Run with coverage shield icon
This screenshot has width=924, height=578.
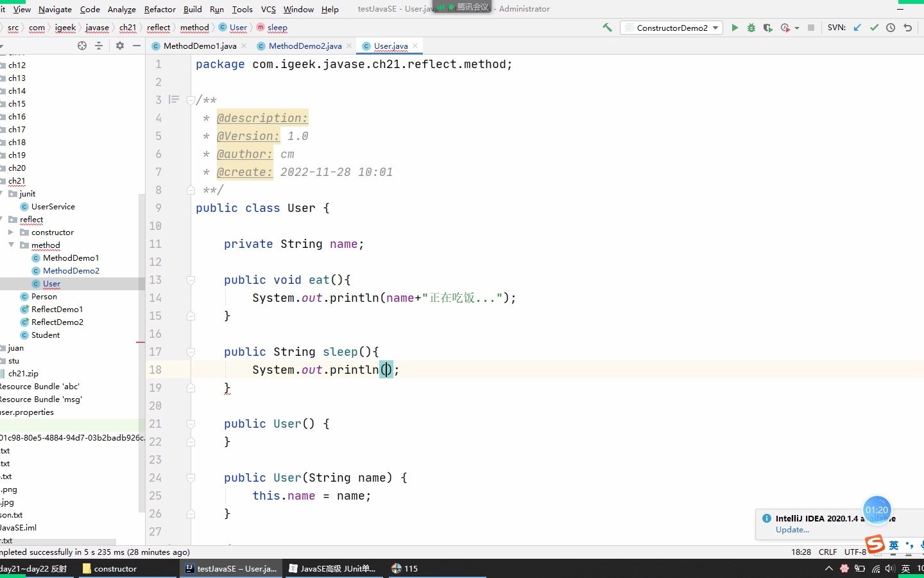(x=767, y=28)
